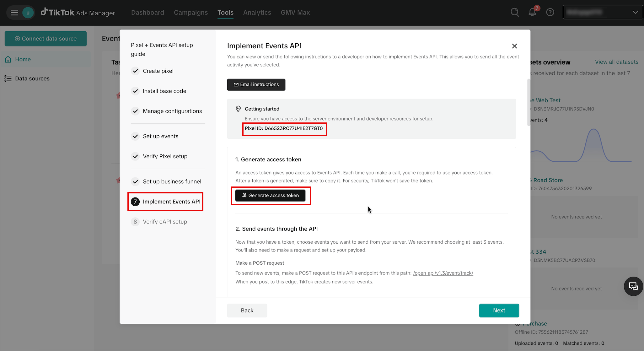Click the Email instructions button
Viewport: 644px width, 351px height.
click(x=256, y=84)
